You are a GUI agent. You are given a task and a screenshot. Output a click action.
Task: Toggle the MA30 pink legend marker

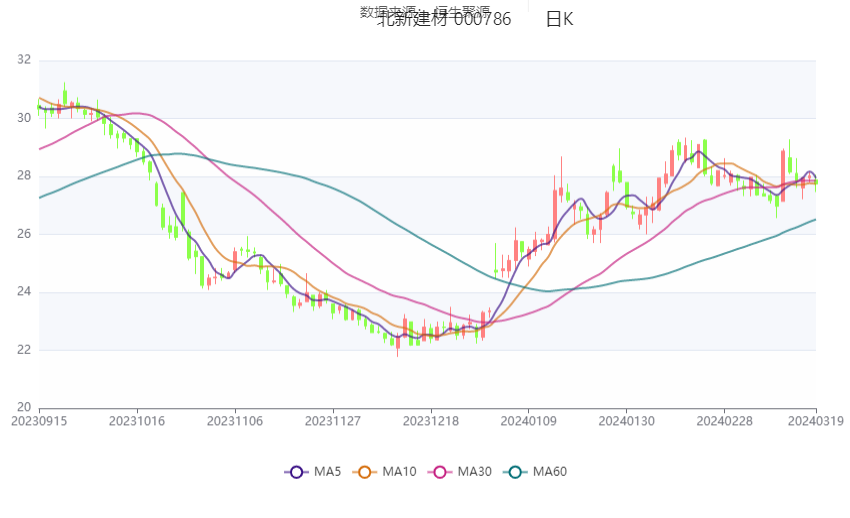coord(440,472)
